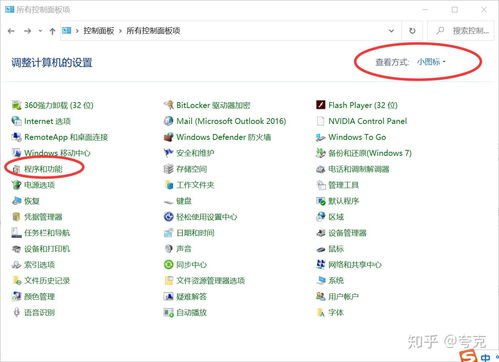Open the 360强力卸载 (32 位) icon
499x362 pixels.
tap(16, 105)
